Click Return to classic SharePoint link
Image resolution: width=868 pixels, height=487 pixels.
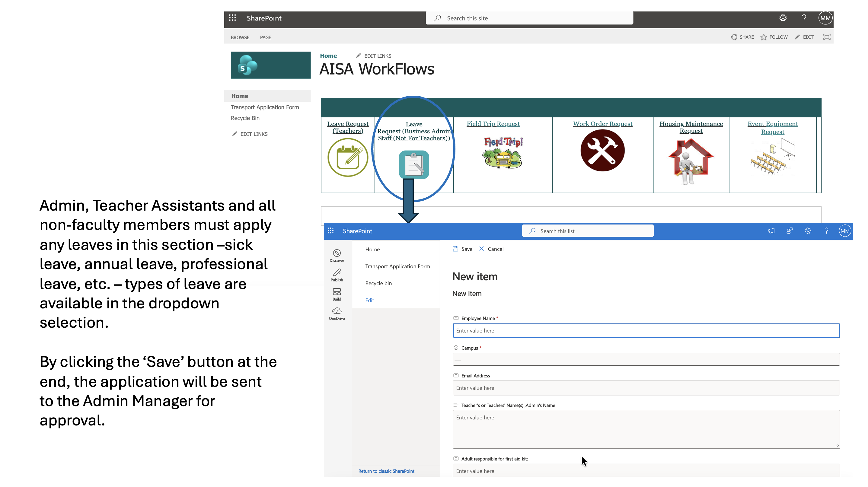pyautogui.click(x=386, y=471)
